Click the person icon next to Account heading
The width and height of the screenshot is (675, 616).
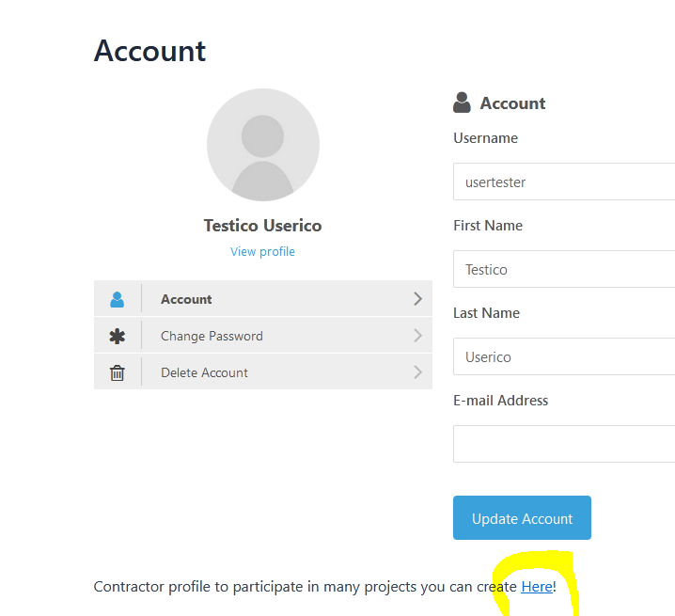point(462,103)
